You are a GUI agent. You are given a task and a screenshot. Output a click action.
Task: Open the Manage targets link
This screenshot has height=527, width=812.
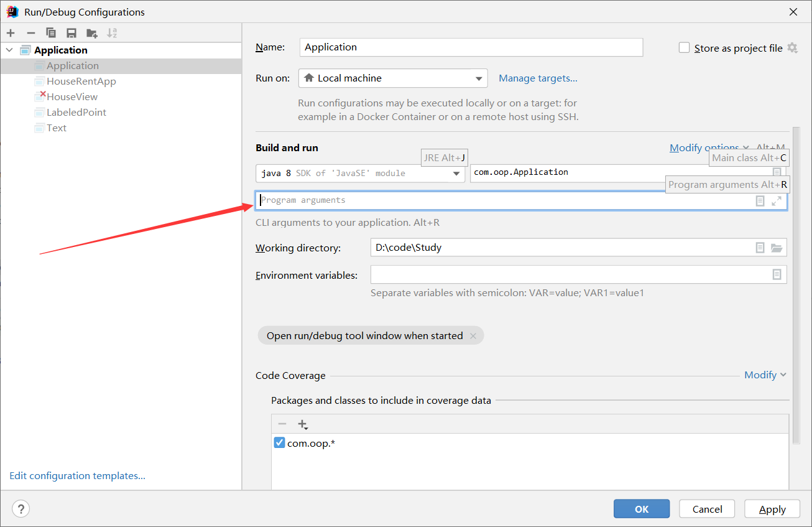[538, 78]
